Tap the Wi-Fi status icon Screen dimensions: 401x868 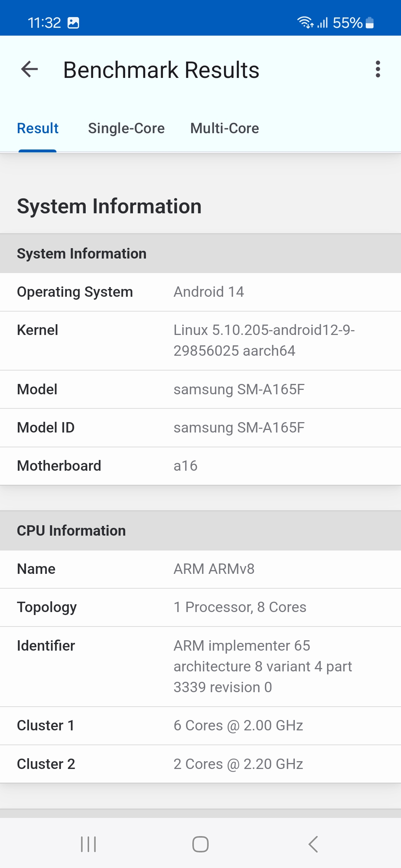pos(305,23)
